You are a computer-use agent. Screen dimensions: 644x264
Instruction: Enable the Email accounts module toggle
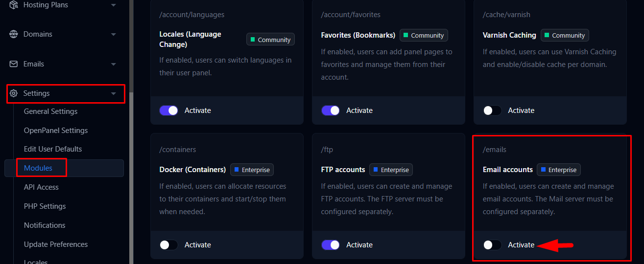492,245
